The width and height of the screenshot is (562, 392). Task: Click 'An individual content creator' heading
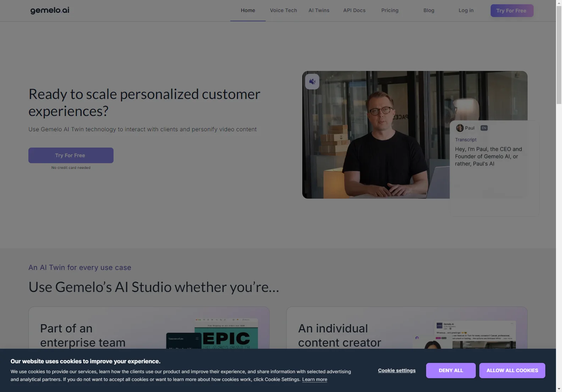[340, 336]
